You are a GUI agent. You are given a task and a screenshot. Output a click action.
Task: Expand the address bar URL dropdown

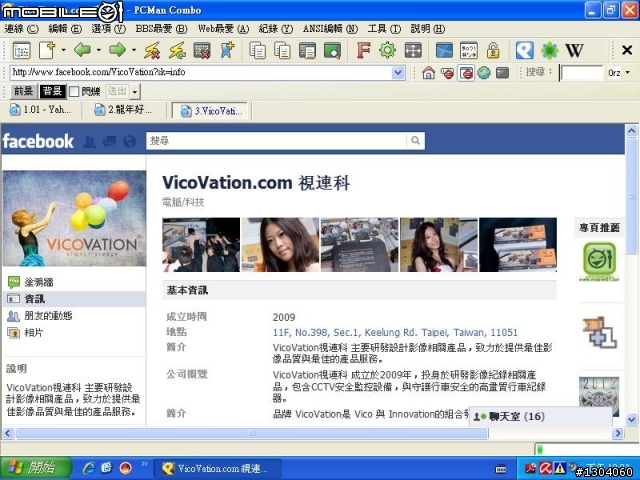[398, 73]
